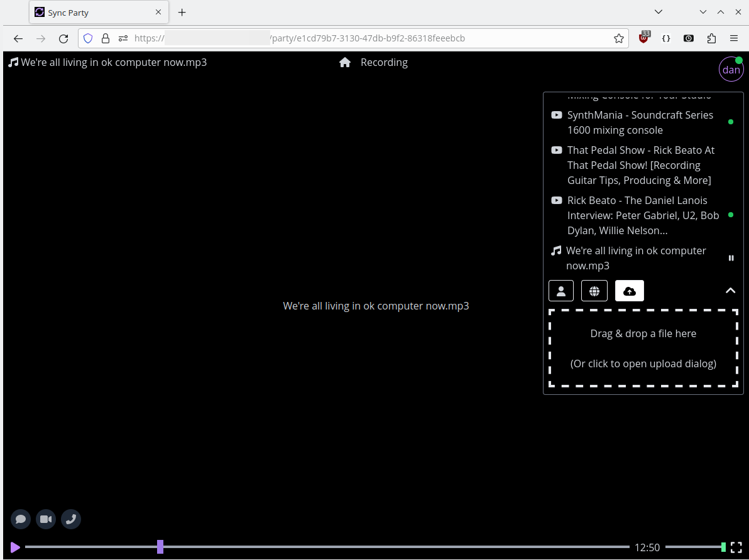Open the chat panel
The height and width of the screenshot is (560, 749).
pos(20,519)
